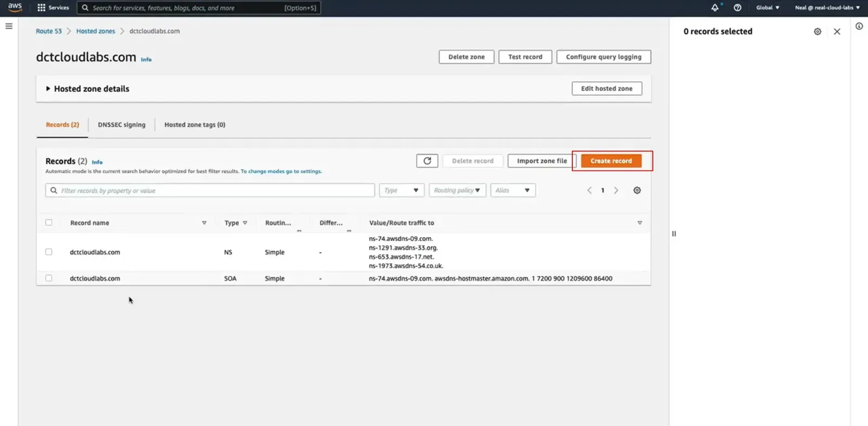
Task: Click the Edit hosted zone button
Action: pyautogui.click(x=607, y=88)
